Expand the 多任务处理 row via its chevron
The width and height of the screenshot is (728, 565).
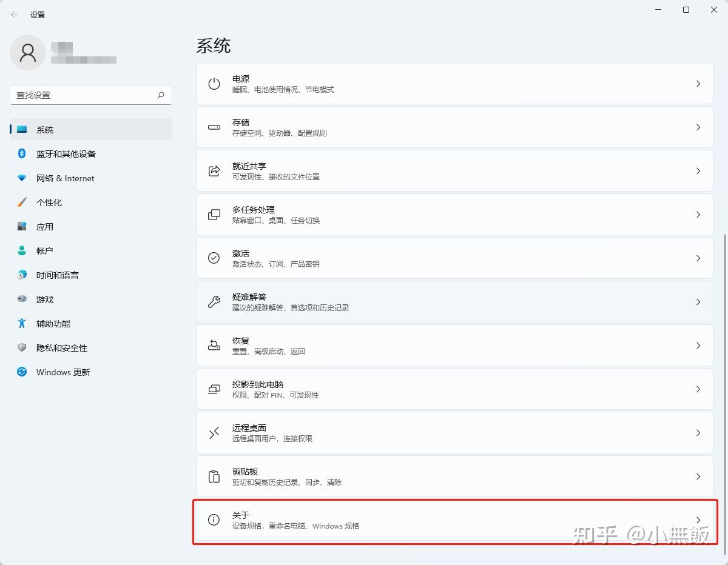tap(698, 215)
